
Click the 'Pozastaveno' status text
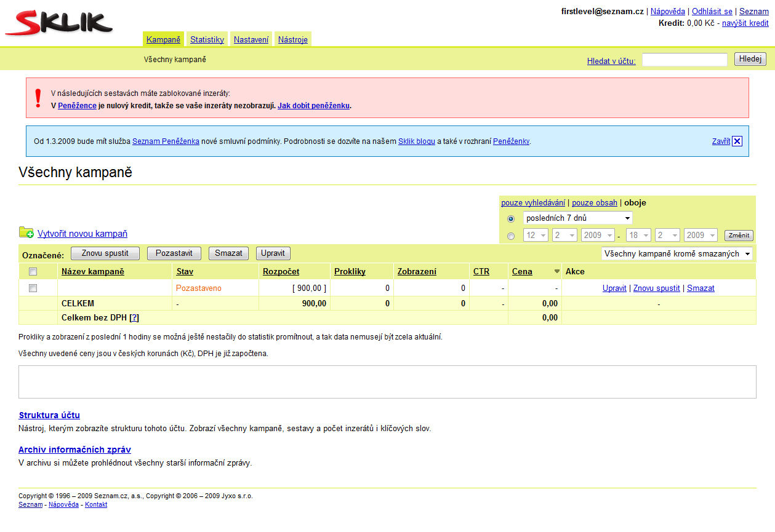pyautogui.click(x=199, y=288)
